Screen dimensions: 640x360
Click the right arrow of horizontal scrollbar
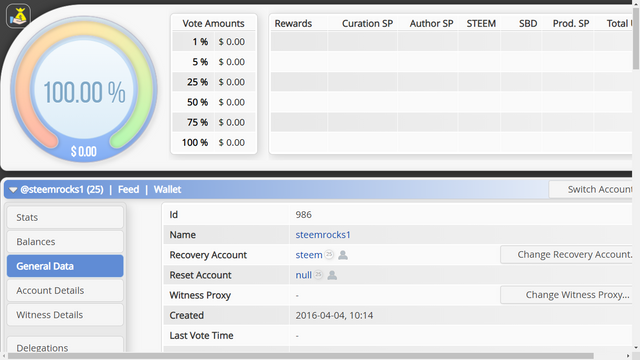[628, 356]
